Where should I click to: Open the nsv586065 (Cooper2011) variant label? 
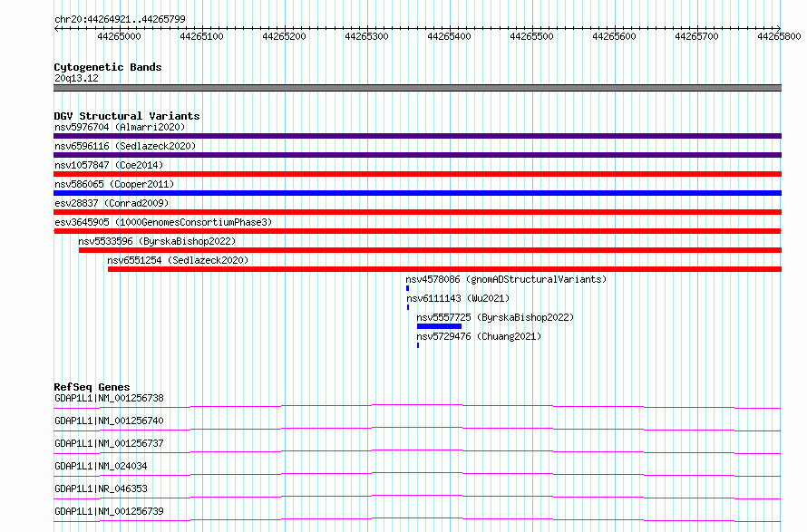[114, 184]
